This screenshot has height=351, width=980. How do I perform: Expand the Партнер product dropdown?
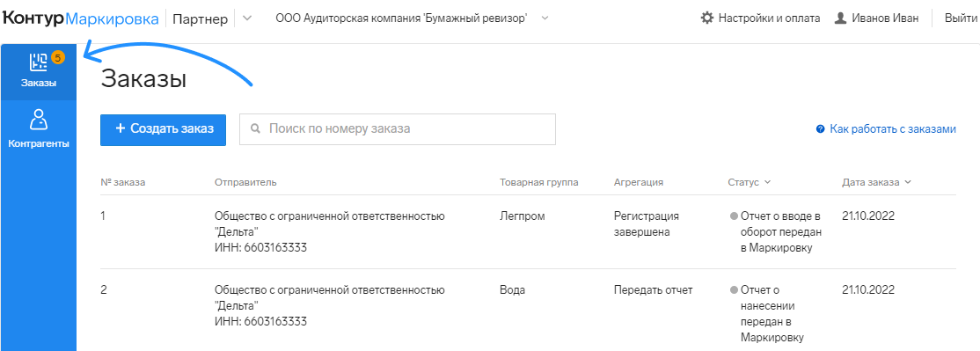click(x=247, y=18)
